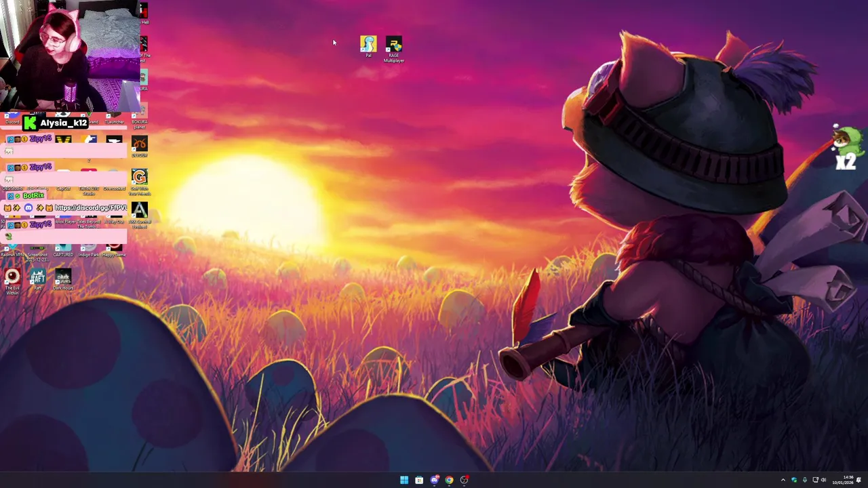Select the Indigo Park shortcut
868x488 pixels.
[x=89, y=249]
